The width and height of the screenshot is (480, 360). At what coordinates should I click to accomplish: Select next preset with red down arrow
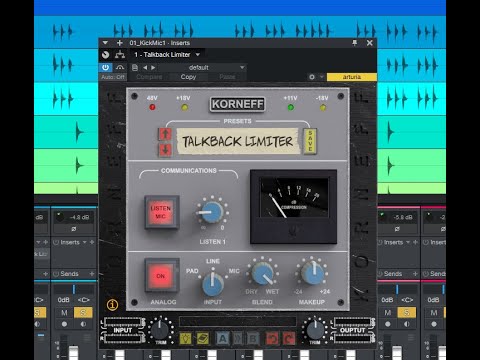pos(165,149)
